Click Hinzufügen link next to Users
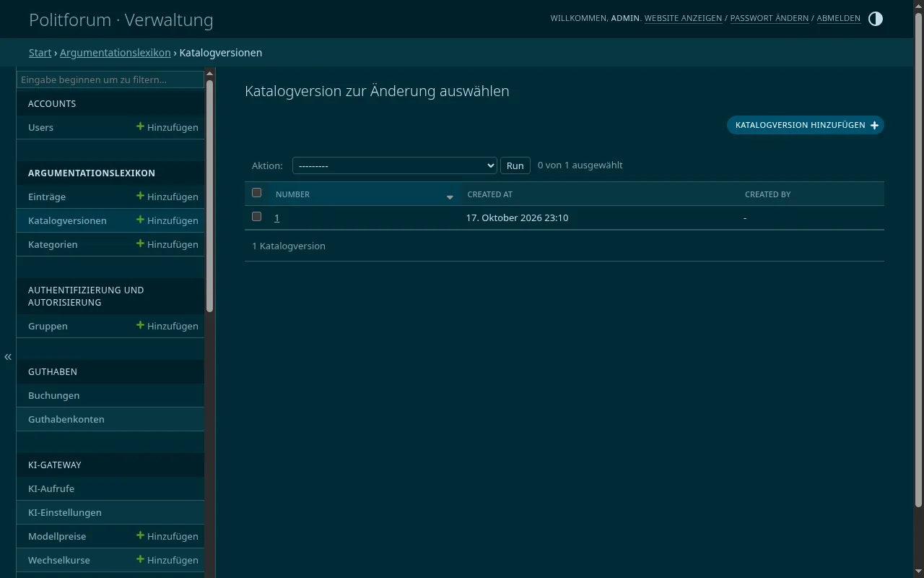924x578 pixels. [x=167, y=127]
